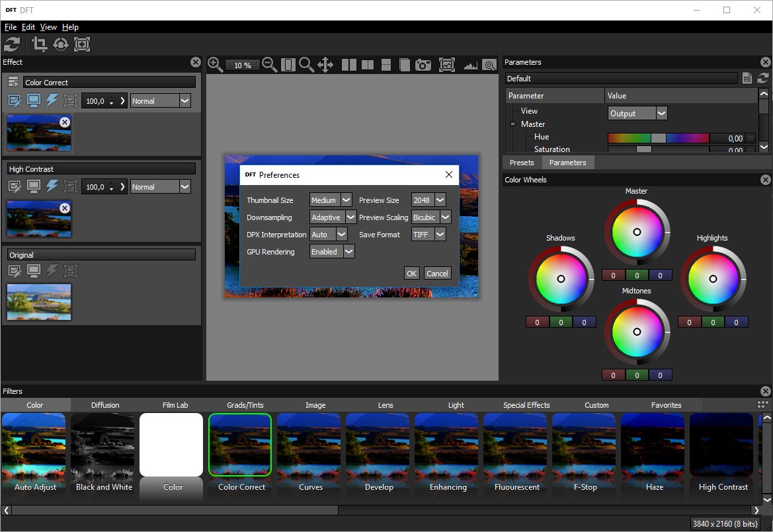Click the add layer icon beside Color Correct
Screen dimensions: 773x532
click(13, 82)
